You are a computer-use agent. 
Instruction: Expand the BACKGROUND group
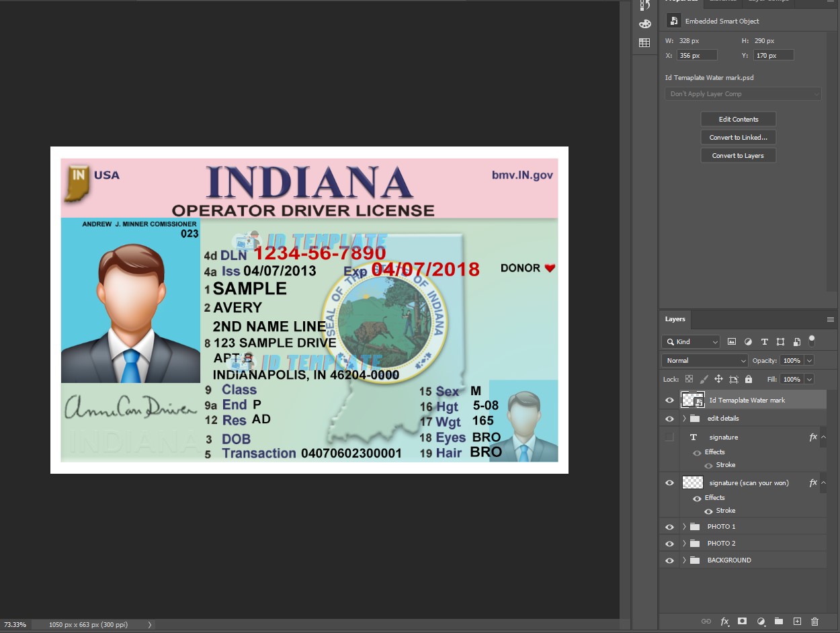(684, 560)
